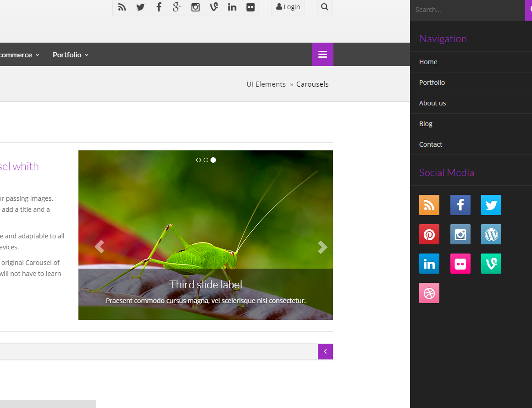This screenshot has width=532, height=408.
Task: Select the first carousel slide indicator
Action: [x=199, y=160]
